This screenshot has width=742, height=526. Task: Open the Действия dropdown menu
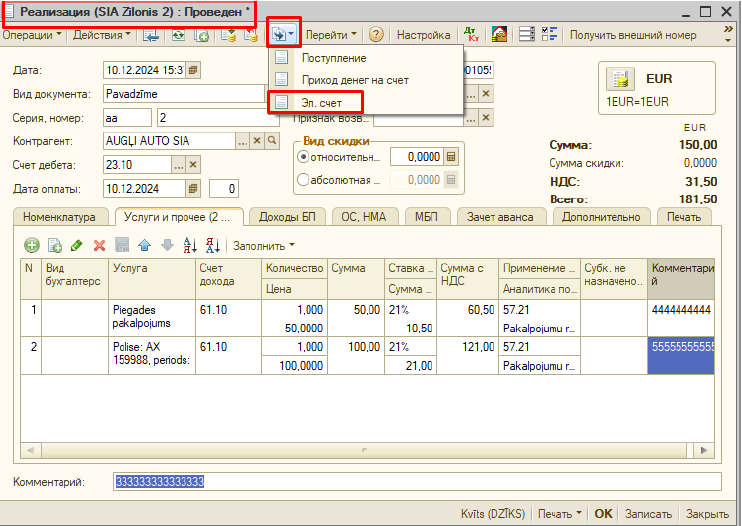click(x=102, y=35)
